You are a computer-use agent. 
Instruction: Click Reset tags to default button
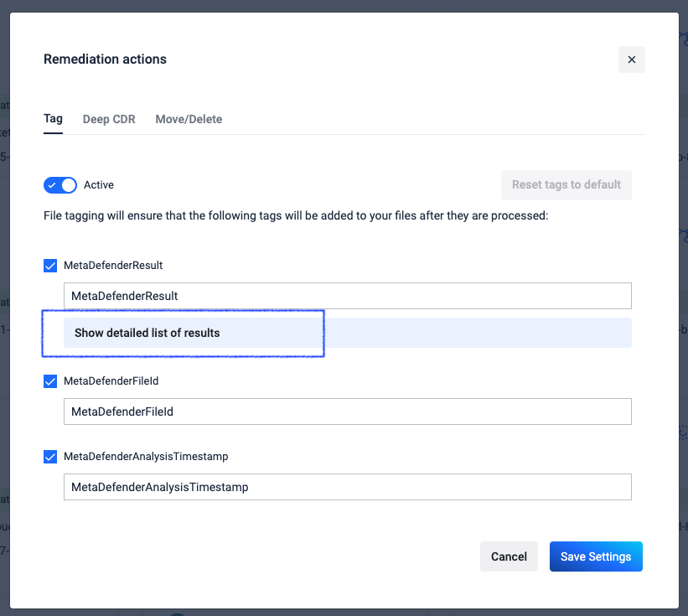(566, 184)
